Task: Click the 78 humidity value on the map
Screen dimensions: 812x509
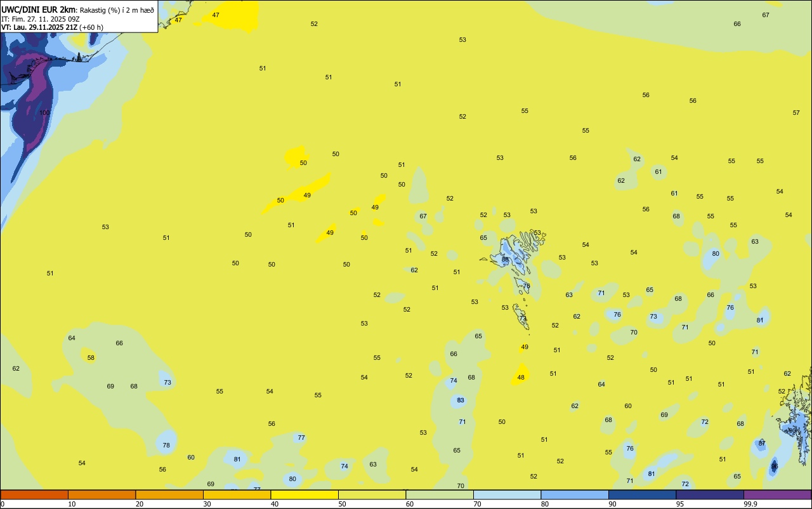Action: point(166,445)
